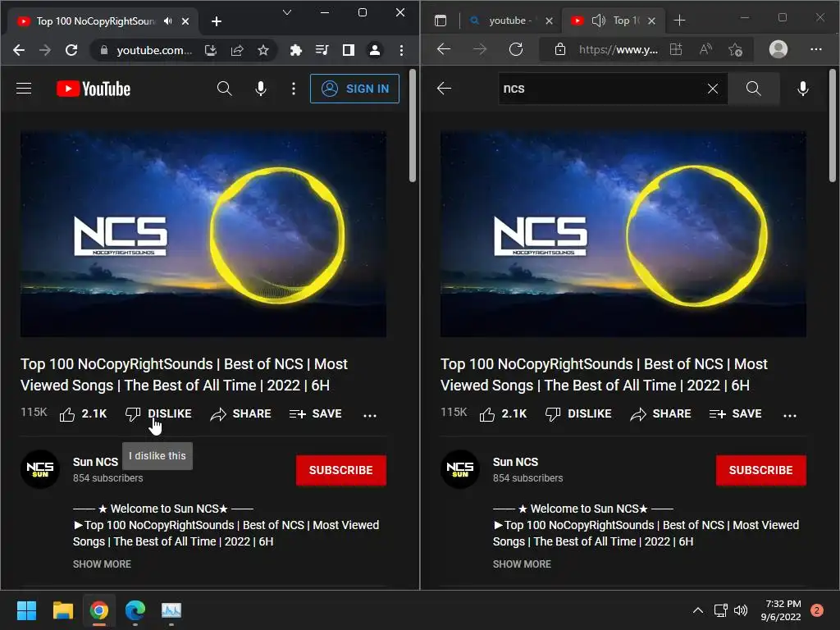Play the NCS video in Chrome window

click(203, 234)
